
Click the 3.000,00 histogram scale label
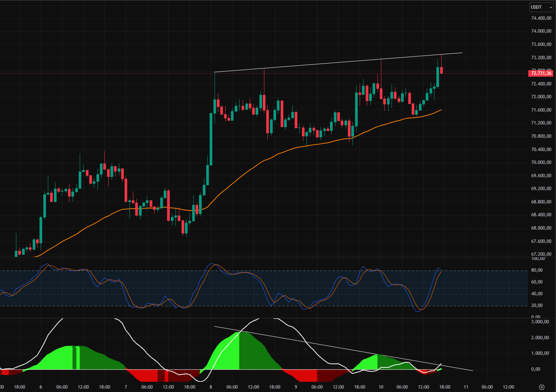[x=539, y=321]
